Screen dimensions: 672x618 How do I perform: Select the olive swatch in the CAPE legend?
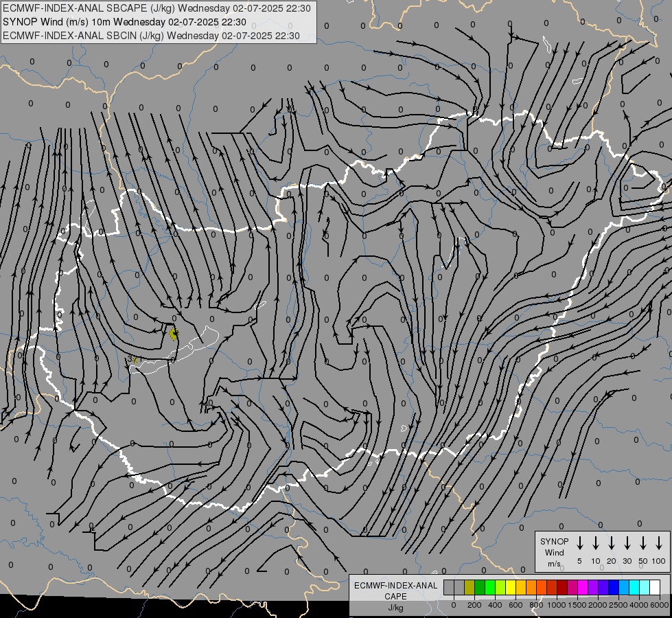470,587
